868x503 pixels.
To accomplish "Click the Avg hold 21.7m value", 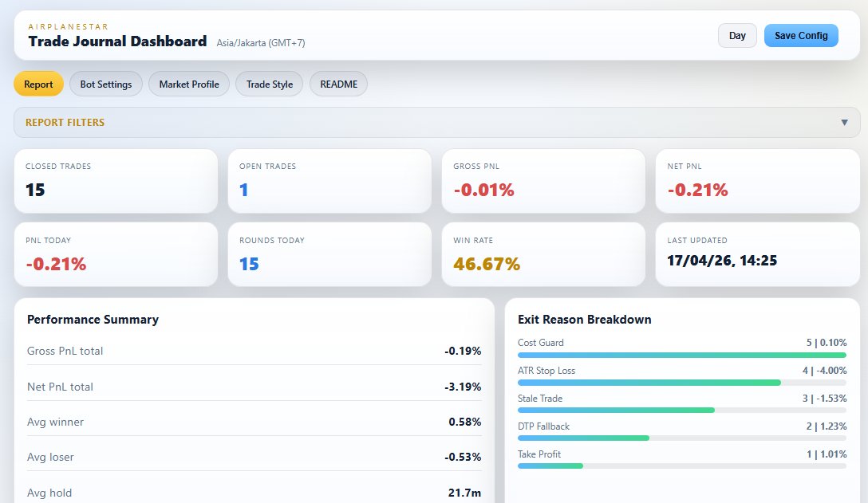I will point(464,493).
